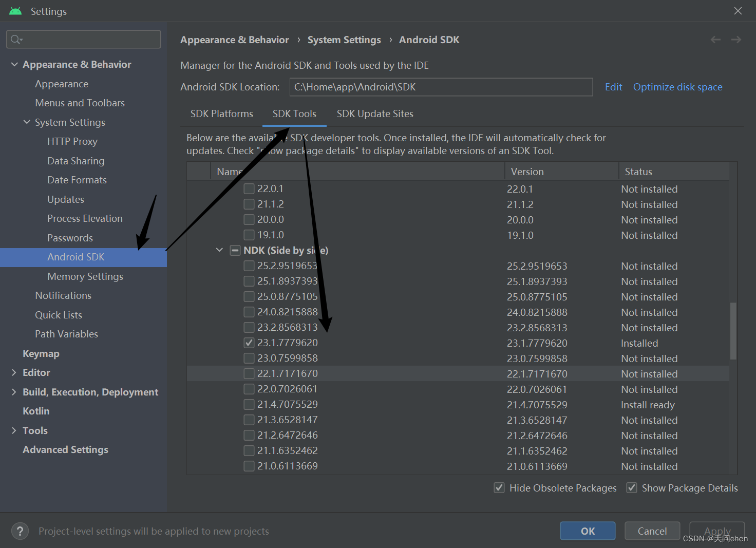
Task: Select Updates in System Settings
Action: pyautogui.click(x=66, y=199)
